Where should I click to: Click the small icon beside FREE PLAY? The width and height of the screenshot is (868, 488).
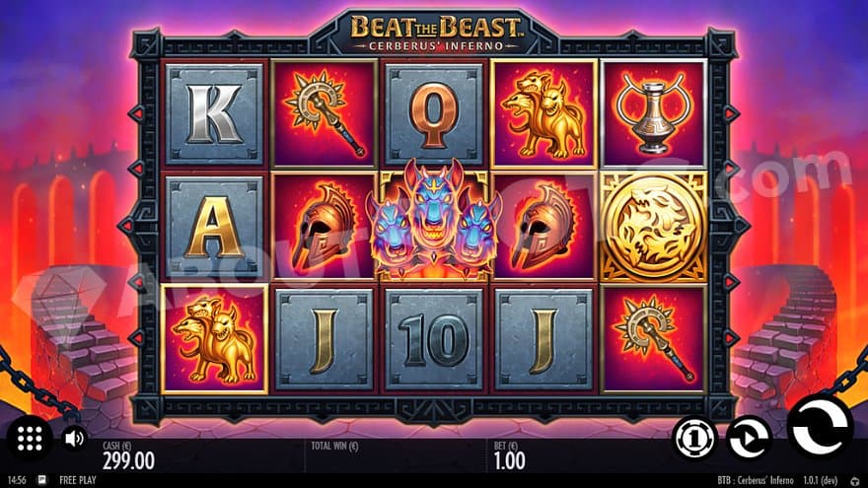tap(42, 480)
